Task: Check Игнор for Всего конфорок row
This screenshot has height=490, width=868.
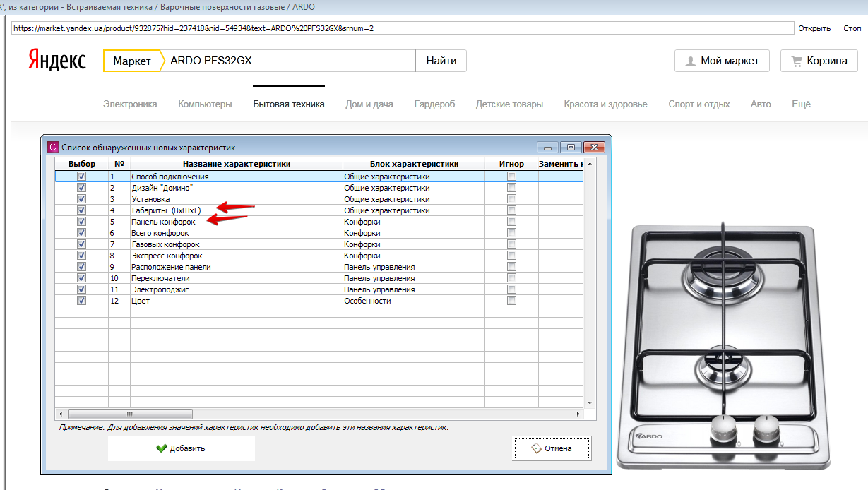Action: pyautogui.click(x=511, y=233)
